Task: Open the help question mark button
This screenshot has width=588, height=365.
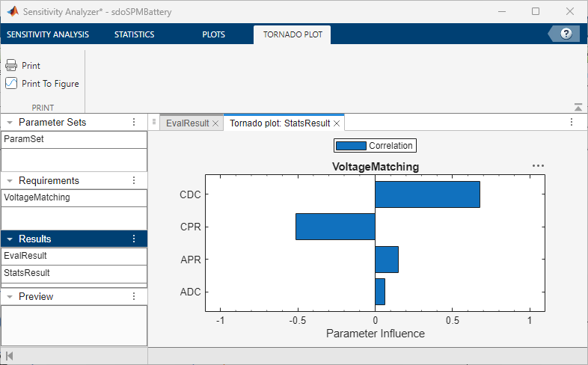Action: (566, 34)
